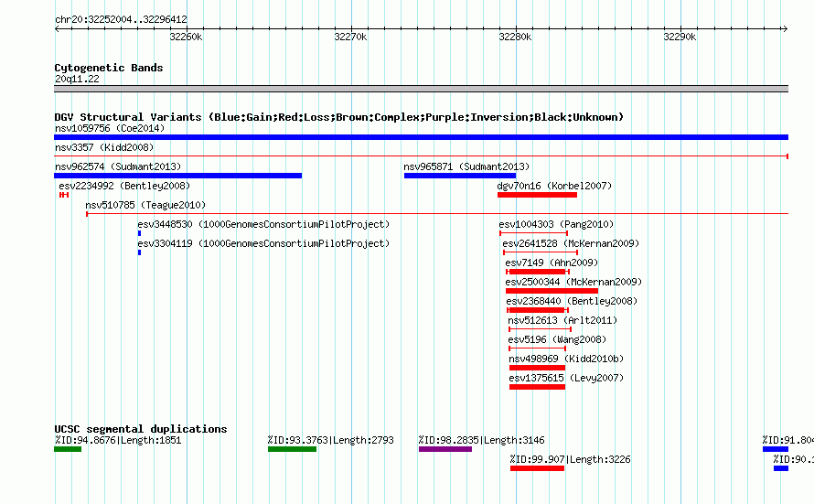Click the Cytogenetic Bands track title
Image resolution: width=814 pixels, height=504 pixels.
pos(109,68)
